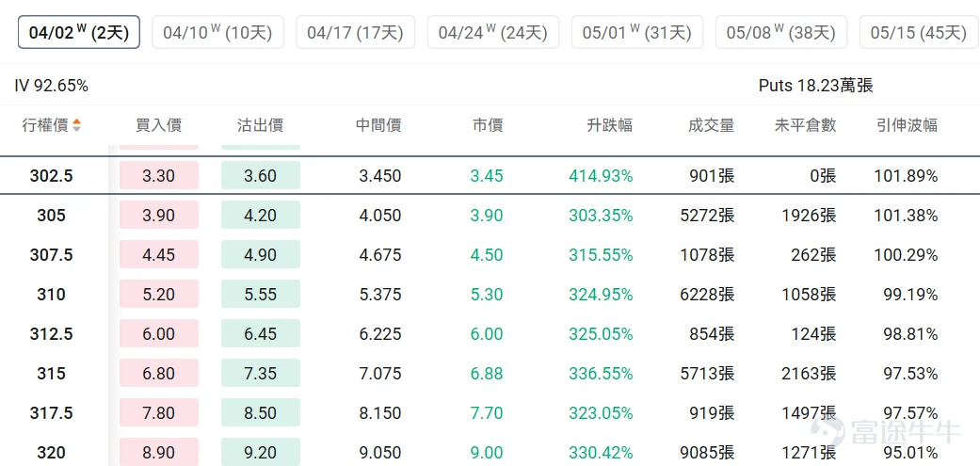Click the 101.89% implied volatility value
This screenshot has width=980, height=466.
pos(906,176)
